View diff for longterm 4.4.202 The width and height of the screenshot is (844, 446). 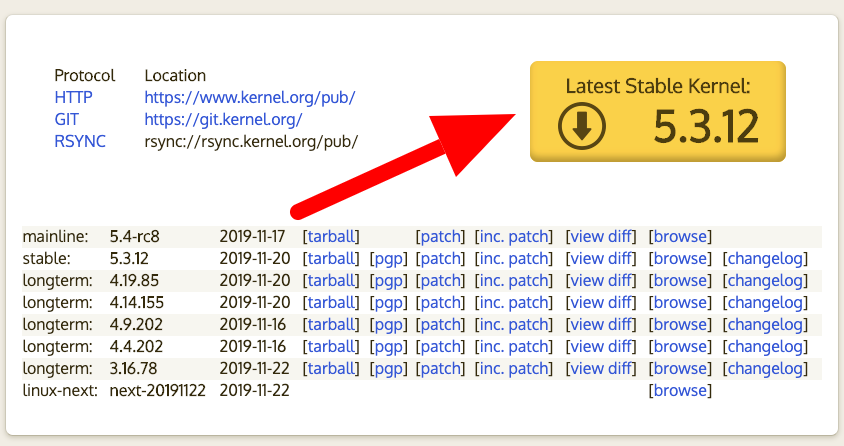point(601,347)
